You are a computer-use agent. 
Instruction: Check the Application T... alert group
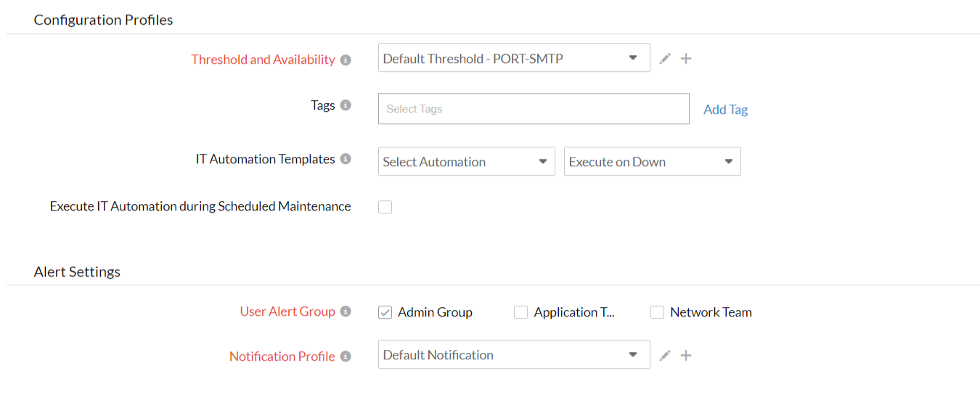520,312
